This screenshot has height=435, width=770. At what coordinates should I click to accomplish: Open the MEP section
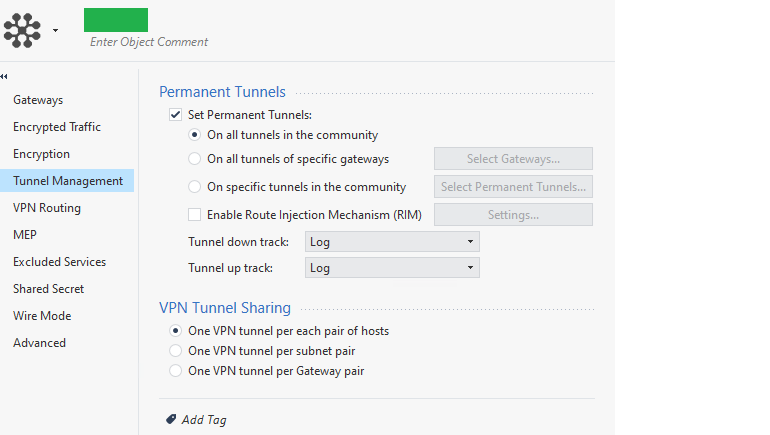[x=25, y=235]
